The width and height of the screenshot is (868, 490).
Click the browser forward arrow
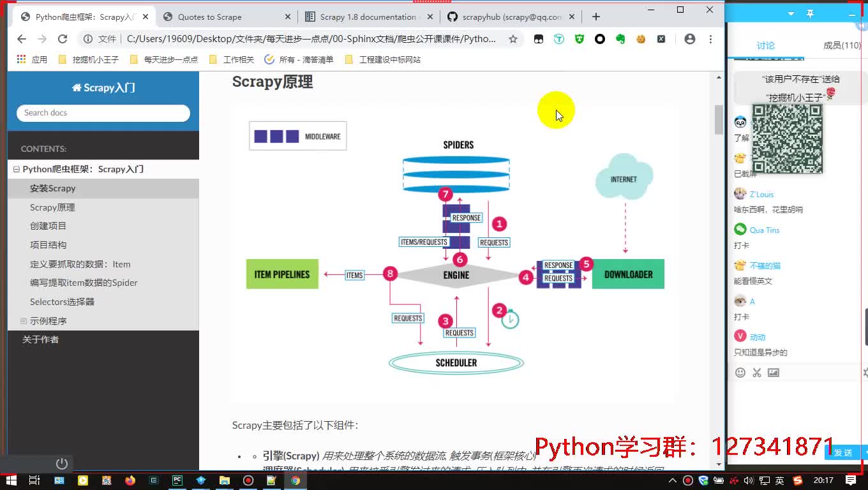42,39
